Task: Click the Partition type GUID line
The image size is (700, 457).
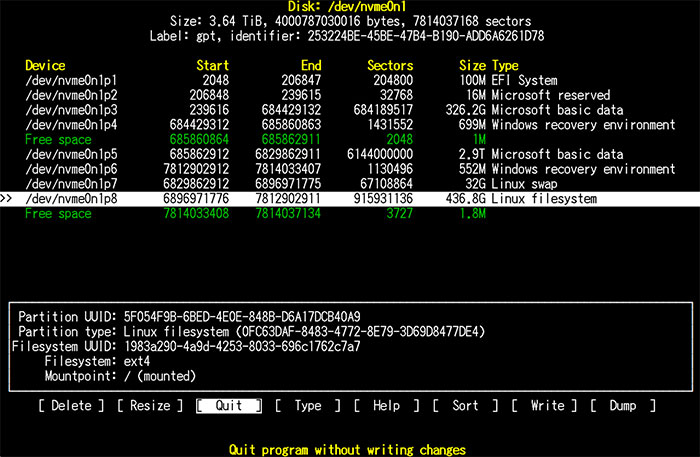Action: pyautogui.click(x=252, y=332)
